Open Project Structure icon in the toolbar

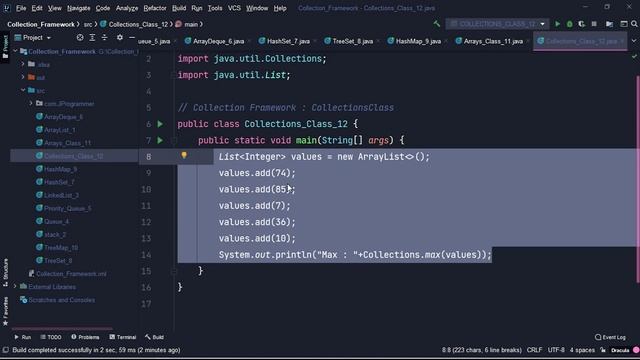[609, 24]
